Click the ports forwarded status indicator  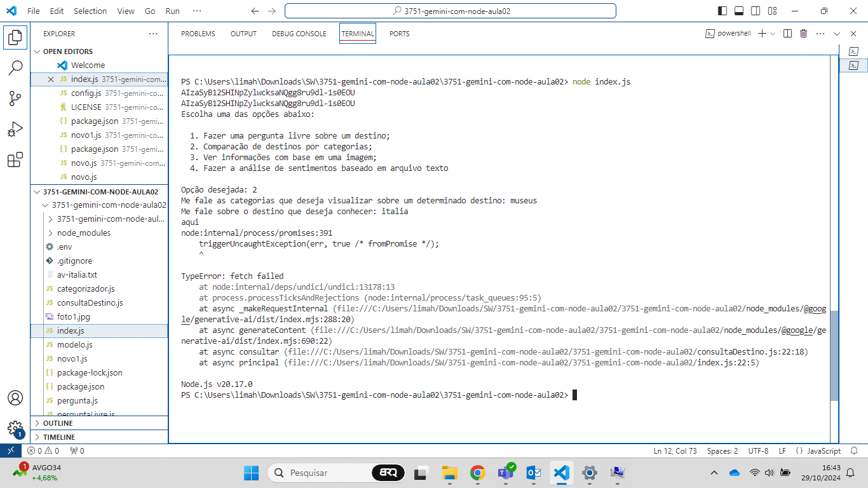point(77,451)
